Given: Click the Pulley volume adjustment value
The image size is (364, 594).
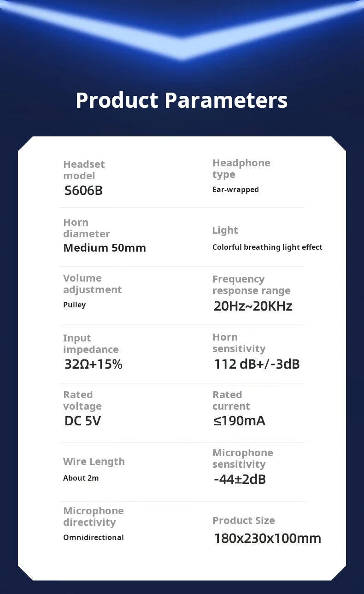Looking at the screenshot, I should tap(74, 305).
